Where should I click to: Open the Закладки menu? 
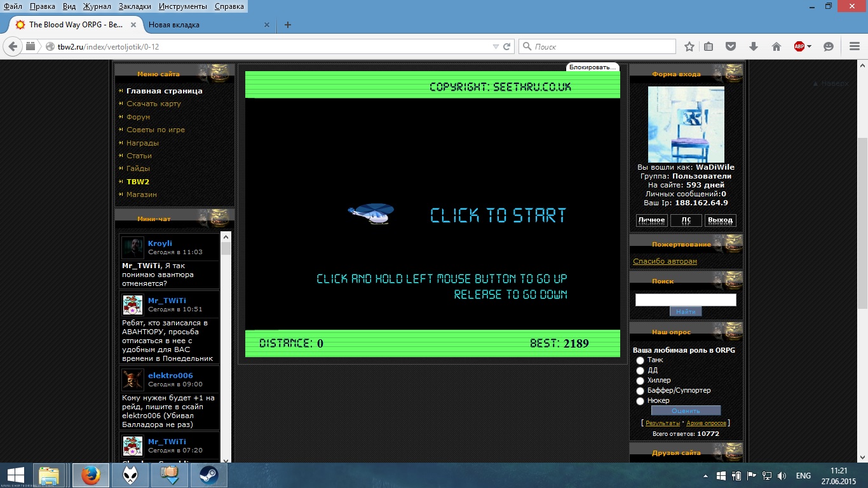tap(135, 6)
